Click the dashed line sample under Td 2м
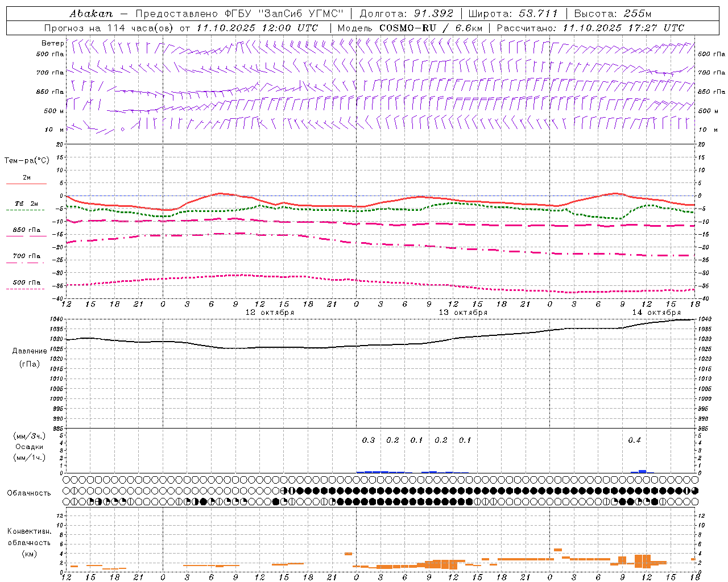The width and height of the screenshot is (728, 582). pos(26,210)
